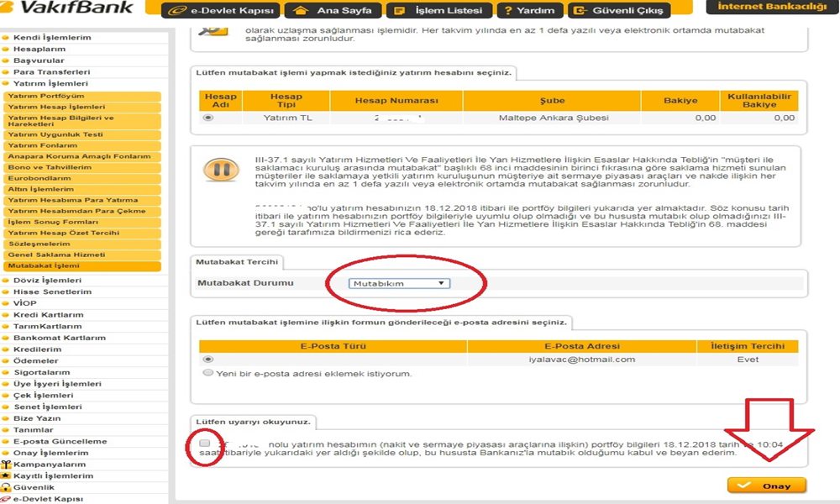Screen dimensions: 840x504
Task: Select Mutabakat İşlemi submenu item
Action: (x=82, y=265)
